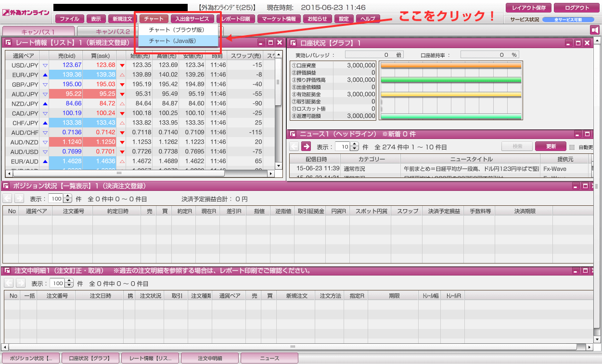Viewport: 602px width, 364px height.
Task: Click EUR/AUD ask price 1.4636
Action: point(105,161)
